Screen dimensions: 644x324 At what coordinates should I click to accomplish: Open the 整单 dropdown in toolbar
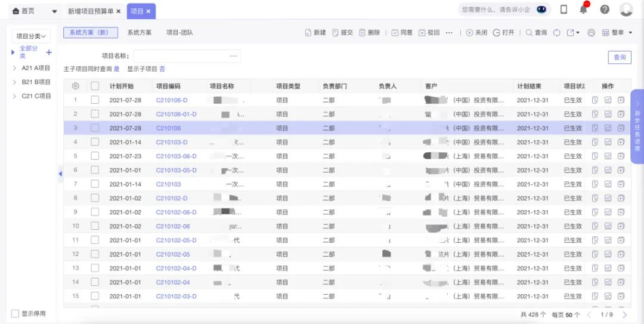point(617,33)
